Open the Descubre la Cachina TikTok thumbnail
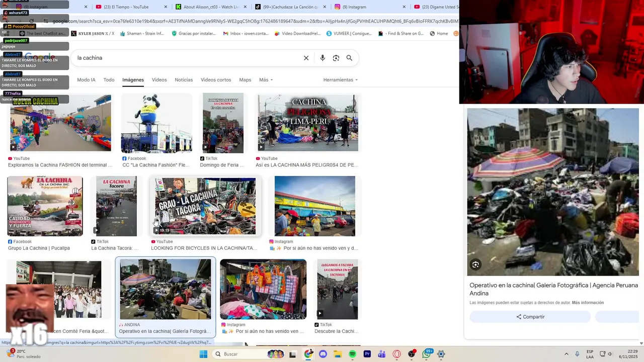Viewport: 644px width, 362px height. 338,290
